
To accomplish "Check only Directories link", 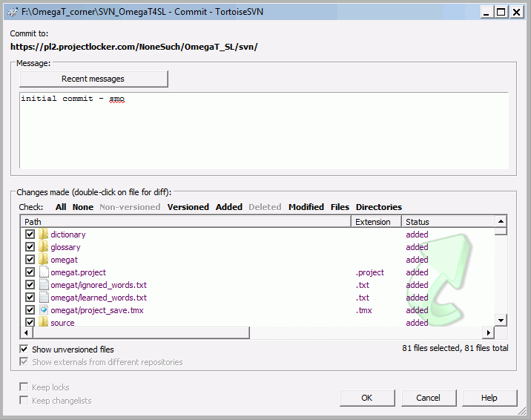I will click(x=379, y=207).
